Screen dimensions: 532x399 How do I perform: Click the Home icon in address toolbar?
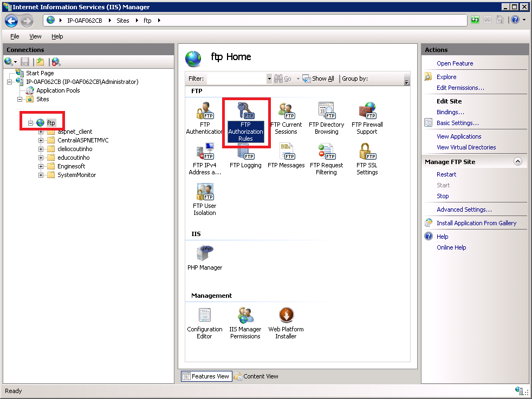coord(500,20)
